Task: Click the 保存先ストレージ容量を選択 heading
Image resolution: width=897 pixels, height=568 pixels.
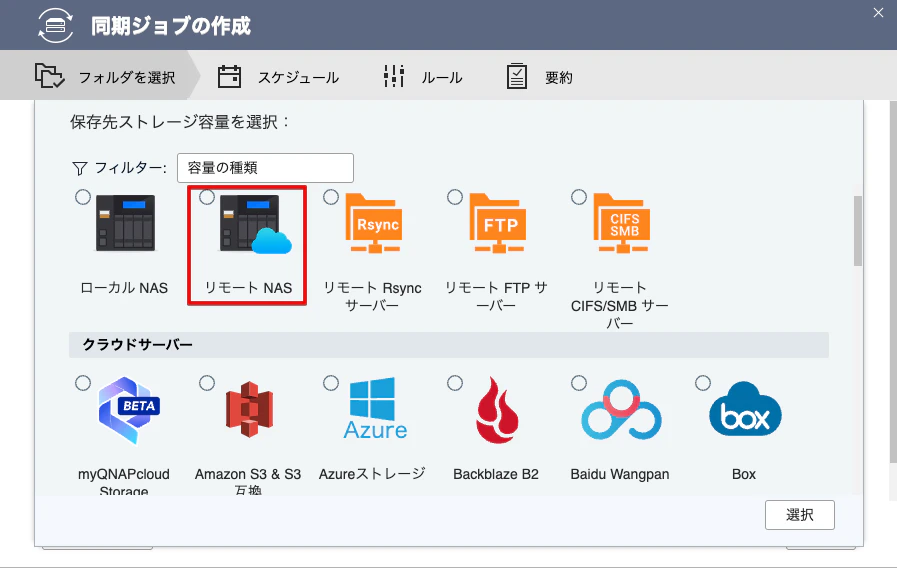Action: tap(180, 122)
